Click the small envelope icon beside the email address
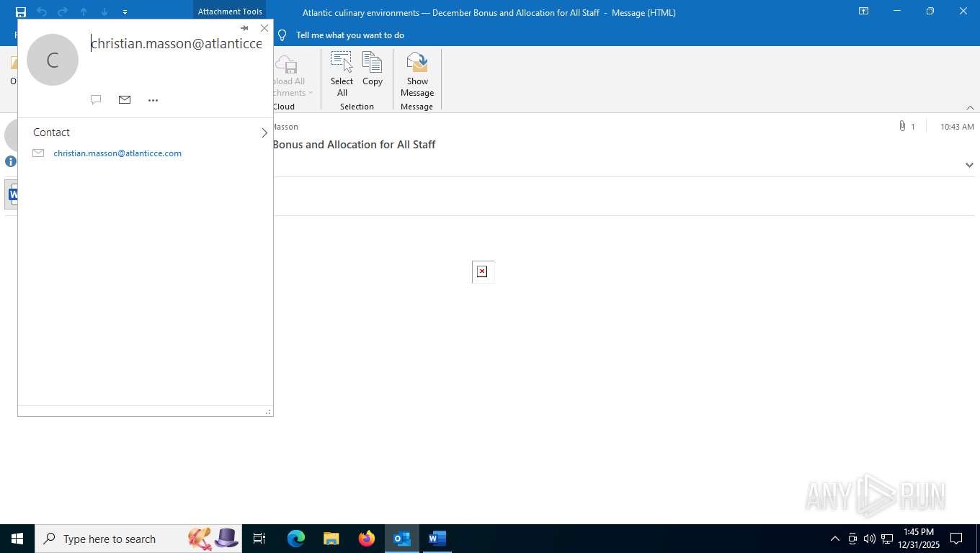The height and width of the screenshot is (553, 980). 38,153
